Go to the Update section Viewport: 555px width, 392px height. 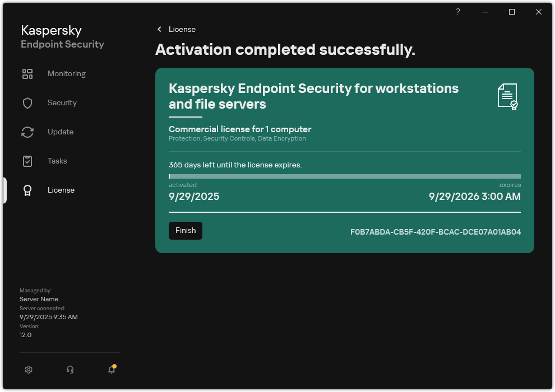59,132
